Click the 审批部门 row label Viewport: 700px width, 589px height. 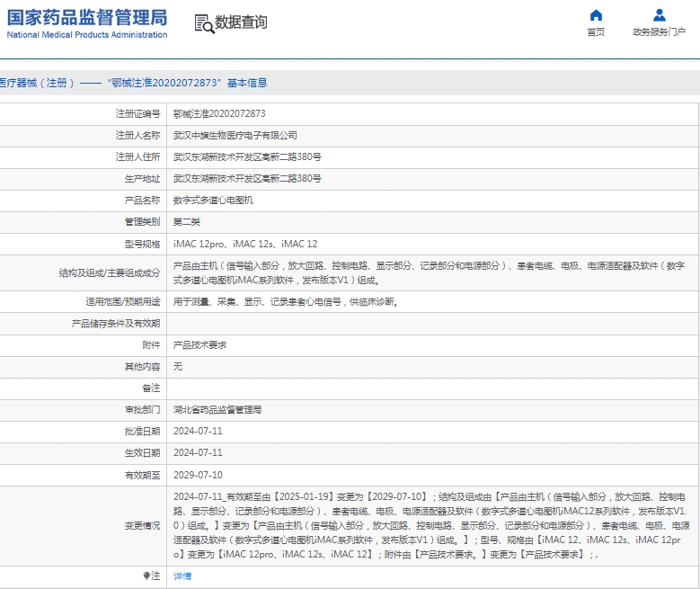click(142, 410)
